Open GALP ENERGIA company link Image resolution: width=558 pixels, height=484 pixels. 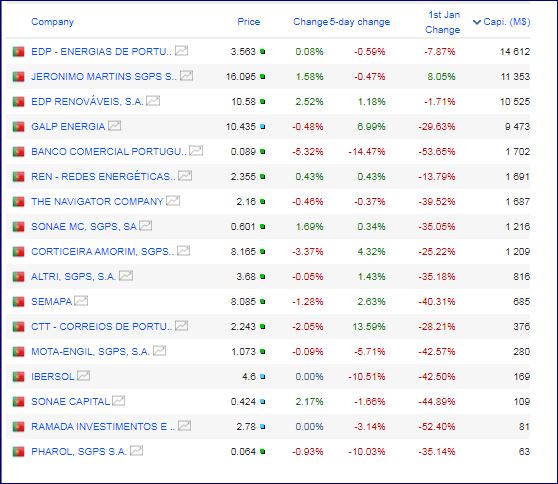point(68,126)
